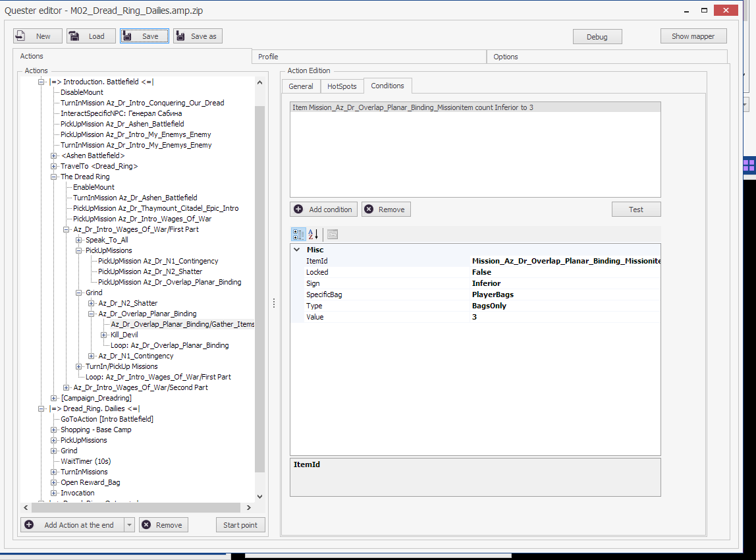
Task: Expand the Kill_Devil node
Action: (104, 335)
